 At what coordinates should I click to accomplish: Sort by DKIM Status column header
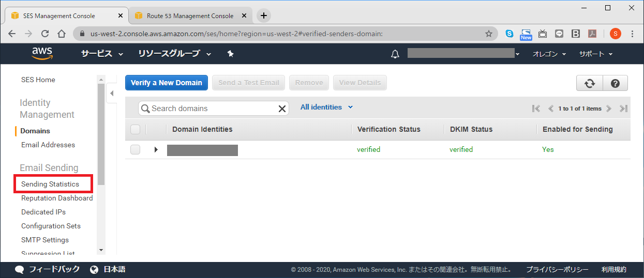point(471,130)
